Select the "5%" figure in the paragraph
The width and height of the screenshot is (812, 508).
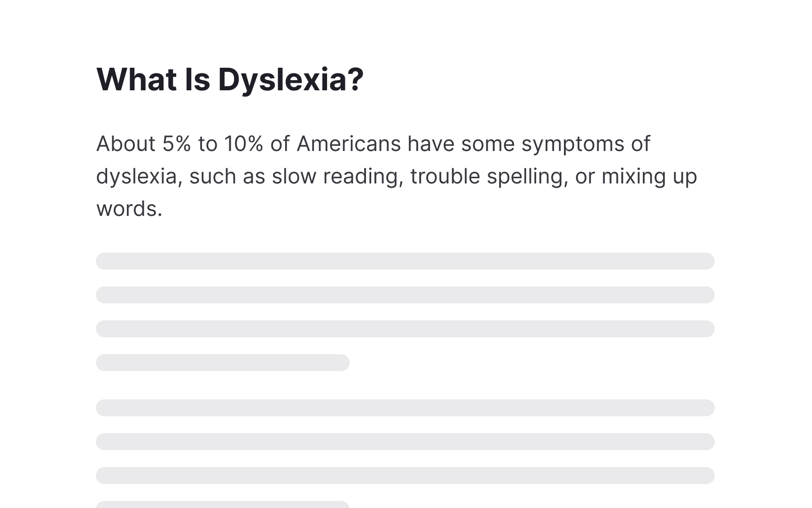pyautogui.click(x=177, y=143)
